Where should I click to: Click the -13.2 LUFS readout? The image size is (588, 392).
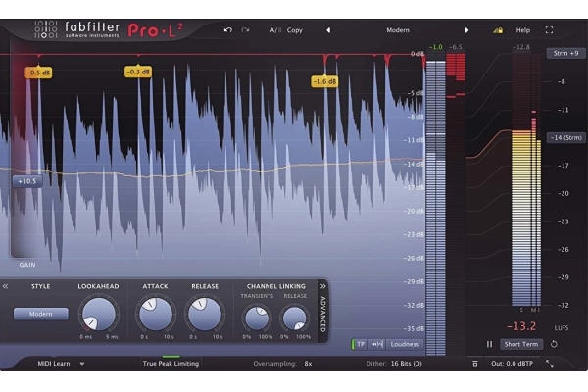(x=521, y=326)
